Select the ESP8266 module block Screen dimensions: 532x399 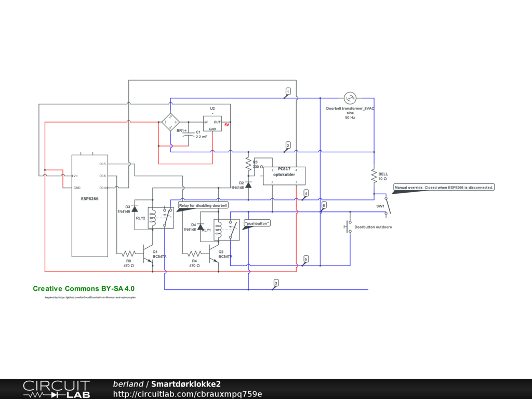pos(89,205)
